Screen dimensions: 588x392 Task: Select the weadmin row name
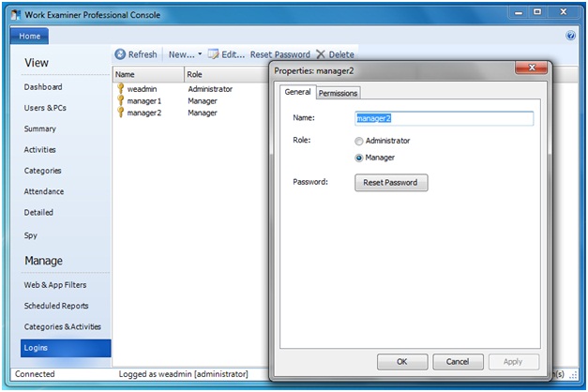click(143, 89)
